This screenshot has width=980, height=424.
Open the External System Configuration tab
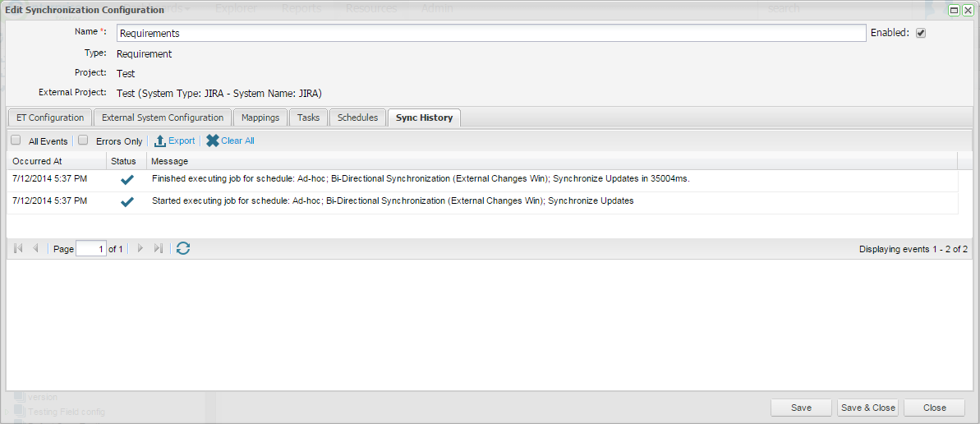[163, 118]
